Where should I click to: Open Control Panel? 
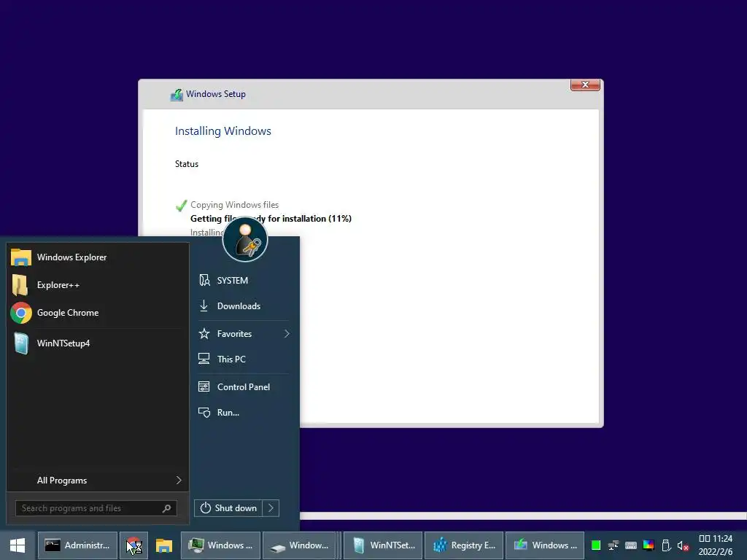[x=244, y=387]
